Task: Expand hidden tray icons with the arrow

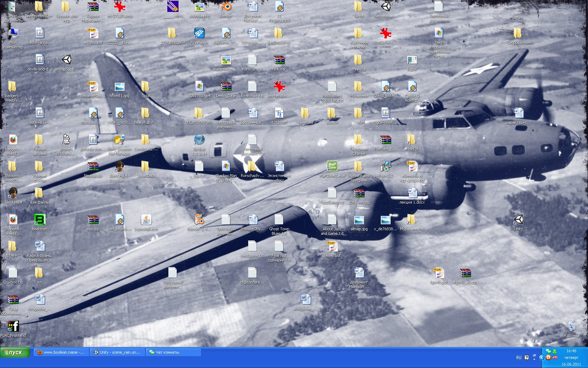Action: 541,357
